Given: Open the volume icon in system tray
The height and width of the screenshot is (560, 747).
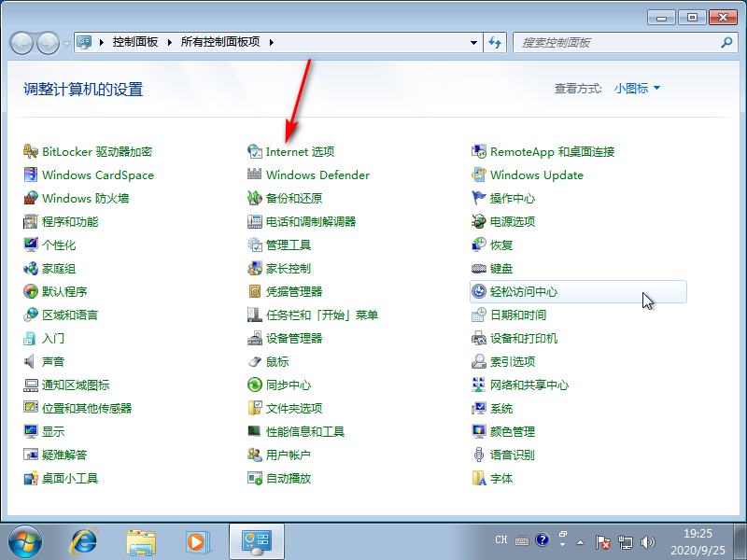Looking at the screenshot, I should (649, 541).
